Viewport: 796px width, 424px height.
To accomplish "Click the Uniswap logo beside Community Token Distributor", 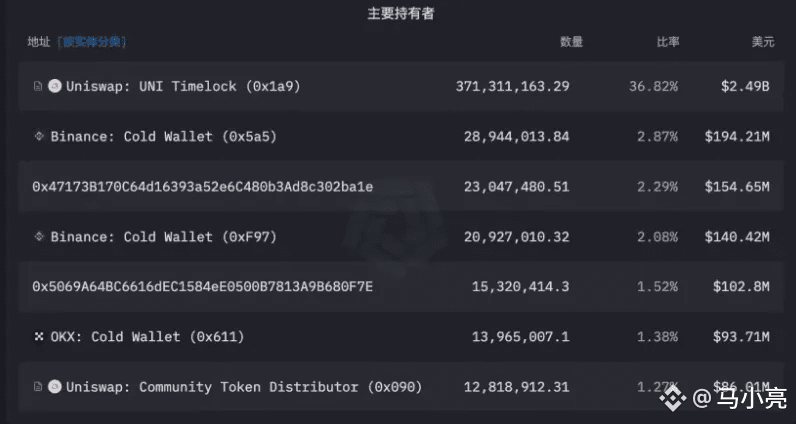I will (55, 387).
